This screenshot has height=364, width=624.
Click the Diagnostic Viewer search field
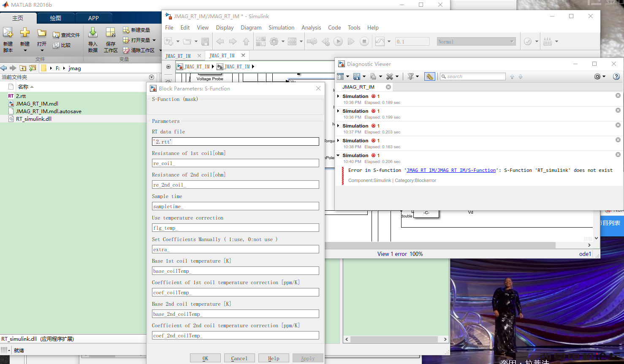[x=472, y=76]
